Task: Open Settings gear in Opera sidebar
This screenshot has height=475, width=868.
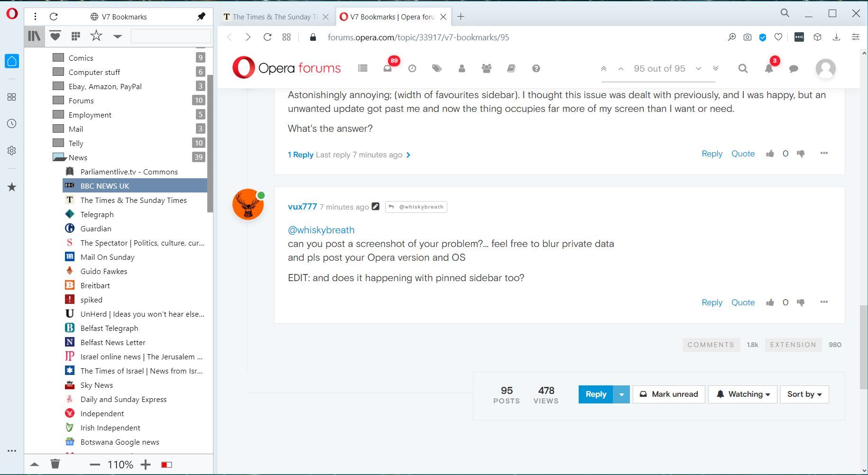Action: click(12, 150)
